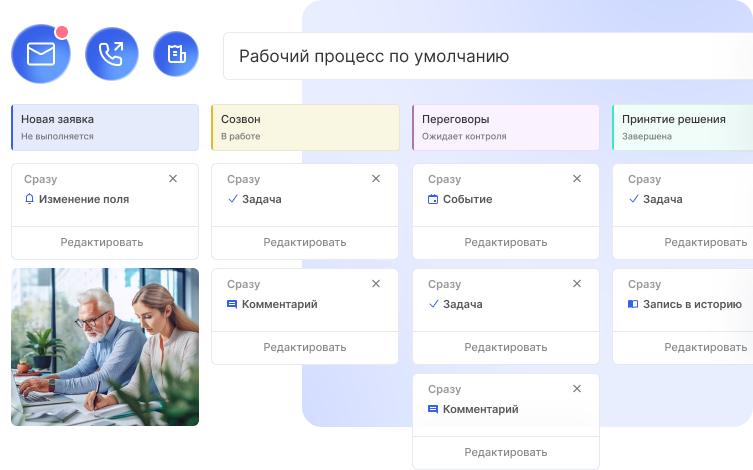Image resolution: width=753 pixels, height=470 pixels.
Task: Select the 'Событие' action label
Action: pos(467,199)
